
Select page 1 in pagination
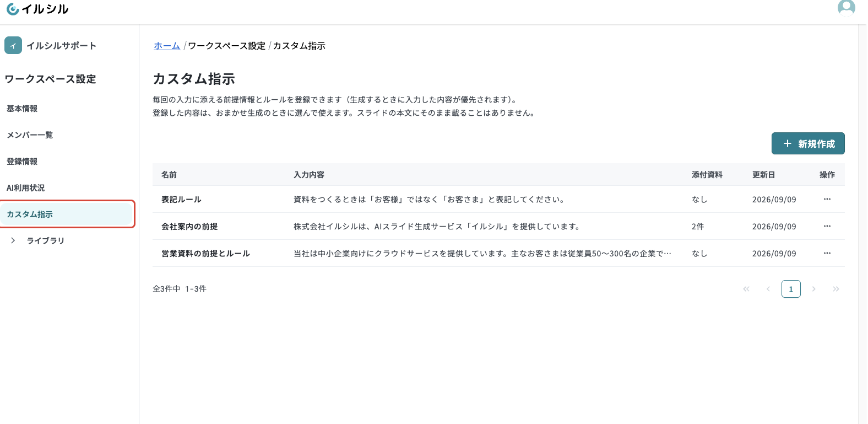791,289
